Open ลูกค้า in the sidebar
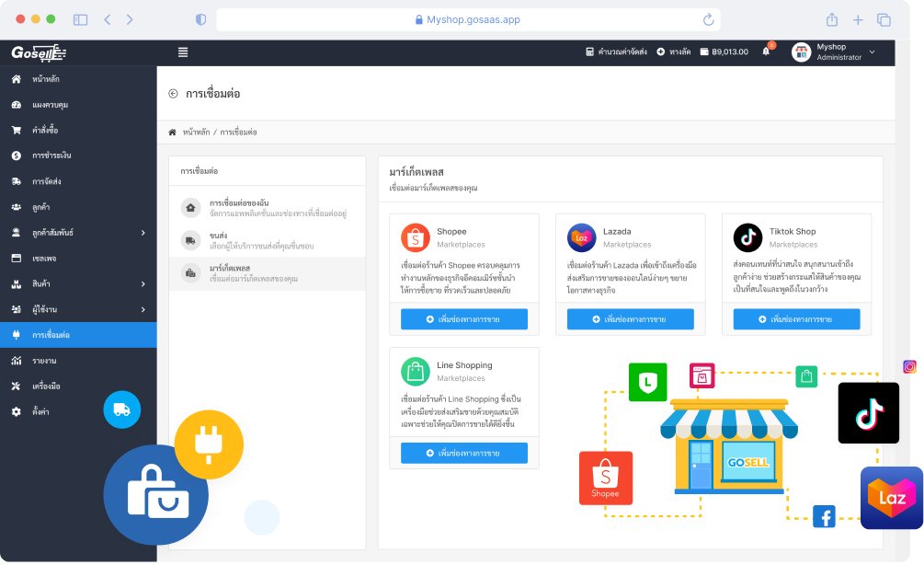The image size is (924, 565). (x=78, y=207)
